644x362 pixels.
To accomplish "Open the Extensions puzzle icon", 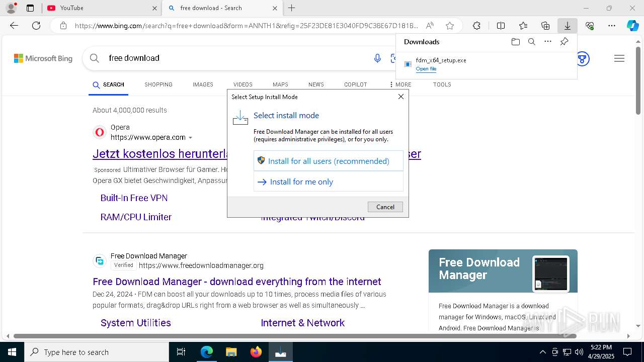I will pos(476,26).
